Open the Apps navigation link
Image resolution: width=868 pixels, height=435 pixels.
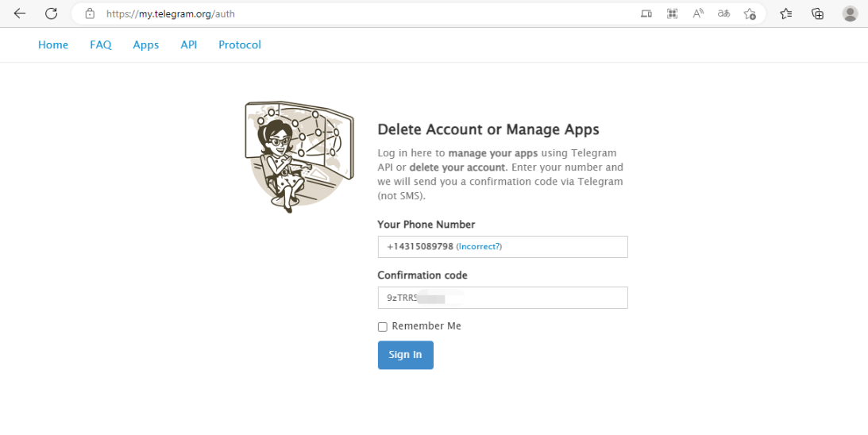[145, 44]
